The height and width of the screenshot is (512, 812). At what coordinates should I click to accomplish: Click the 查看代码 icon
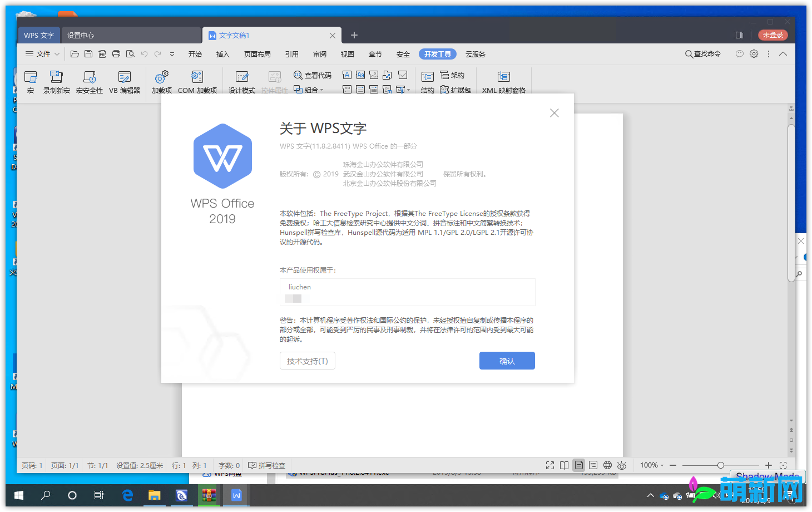point(313,75)
